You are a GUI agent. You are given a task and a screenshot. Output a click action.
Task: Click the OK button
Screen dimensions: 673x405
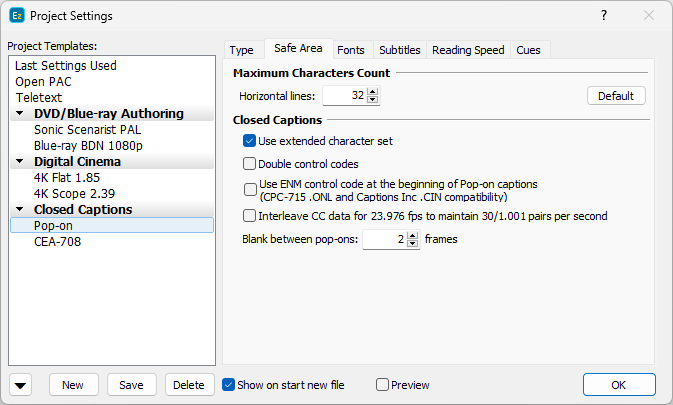click(618, 385)
